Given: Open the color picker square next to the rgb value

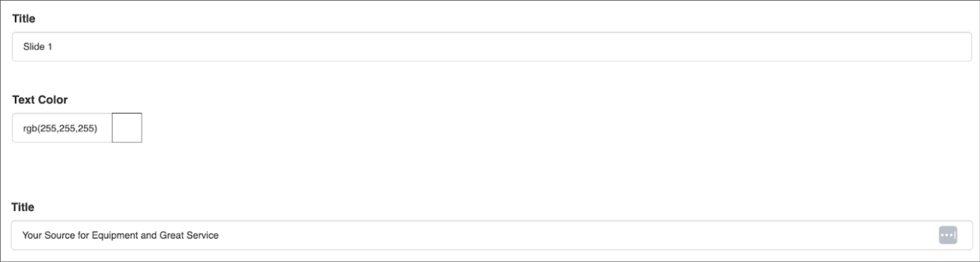Looking at the screenshot, I should click(127, 128).
